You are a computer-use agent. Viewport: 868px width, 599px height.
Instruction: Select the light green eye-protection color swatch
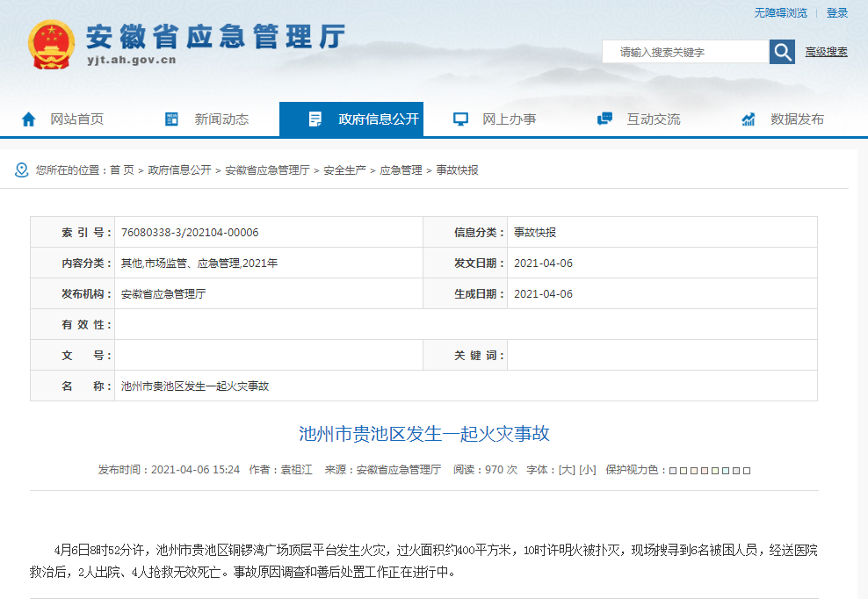pyautogui.click(x=715, y=471)
